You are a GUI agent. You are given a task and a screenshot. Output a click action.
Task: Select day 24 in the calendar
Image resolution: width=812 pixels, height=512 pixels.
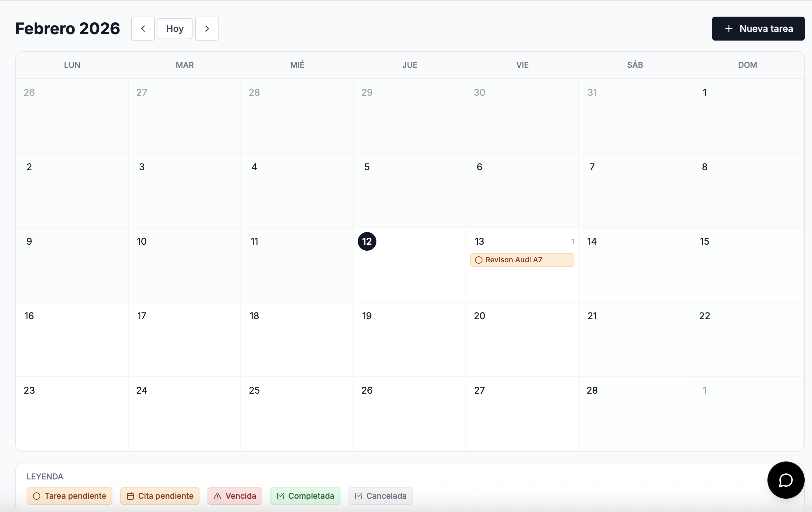185,414
